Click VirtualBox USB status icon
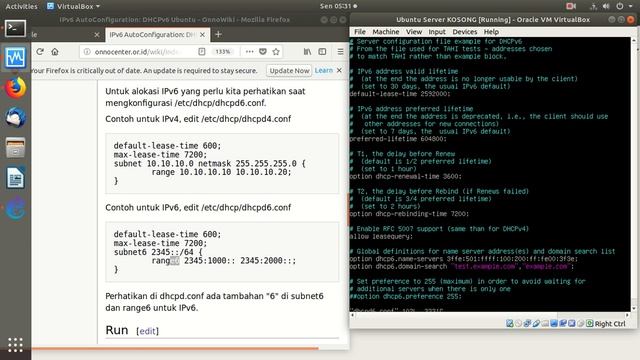 (536, 323)
